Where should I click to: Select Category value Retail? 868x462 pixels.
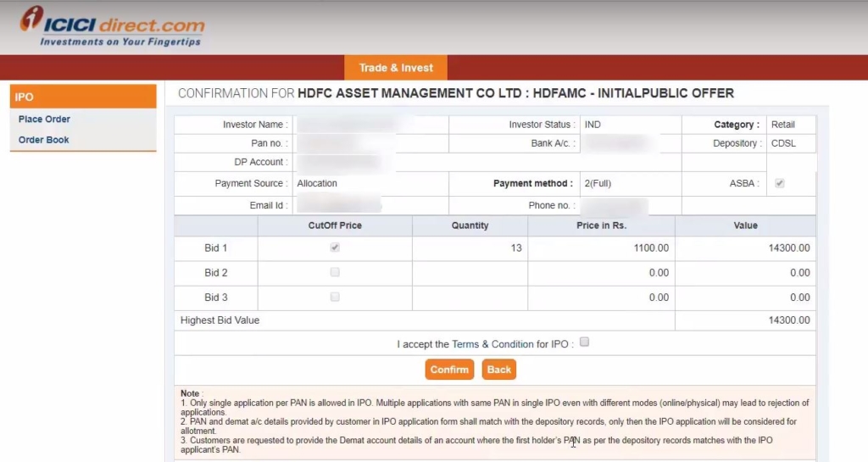point(782,125)
